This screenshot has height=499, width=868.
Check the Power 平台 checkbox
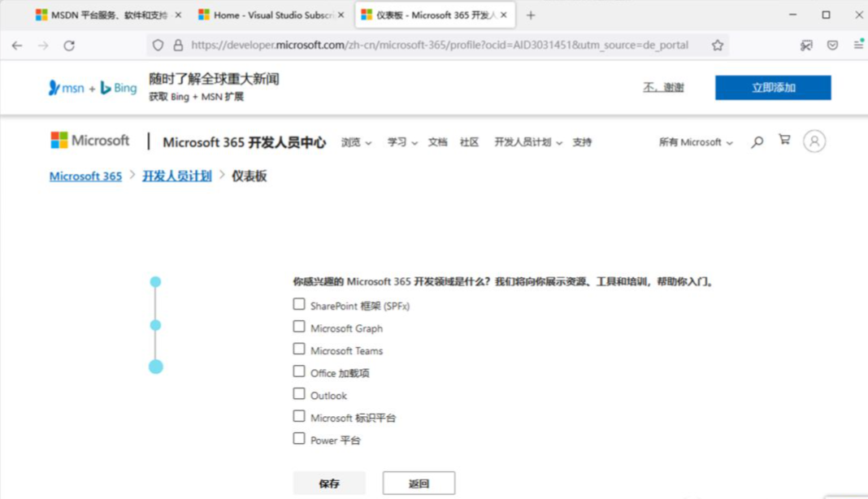click(299, 439)
